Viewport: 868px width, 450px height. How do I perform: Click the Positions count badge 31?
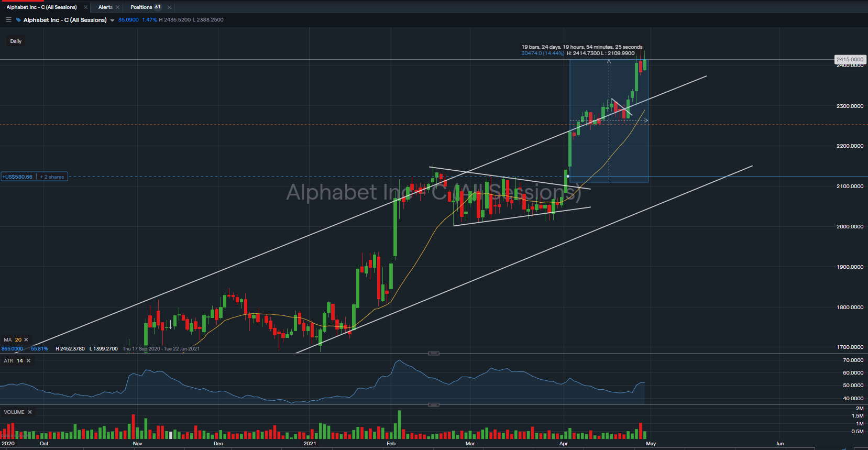click(x=157, y=7)
